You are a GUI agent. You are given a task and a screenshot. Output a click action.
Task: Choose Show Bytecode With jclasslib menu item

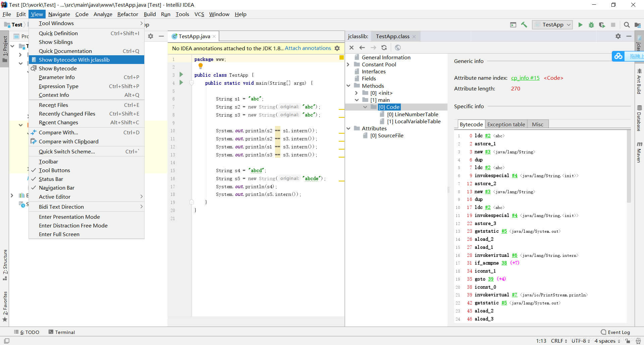(87, 60)
